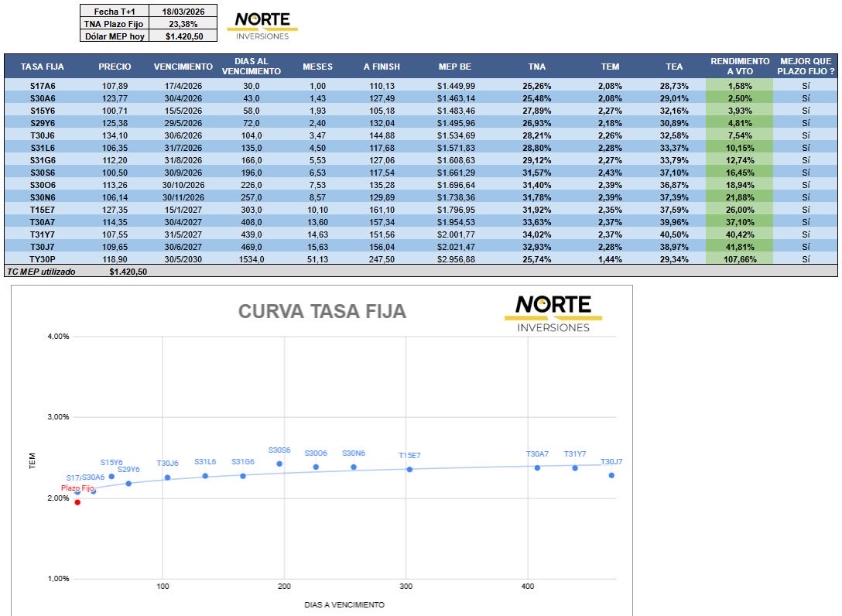The width and height of the screenshot is (842, 616).
Task: Click the TNA column header
Action: (x=537, y=67)
